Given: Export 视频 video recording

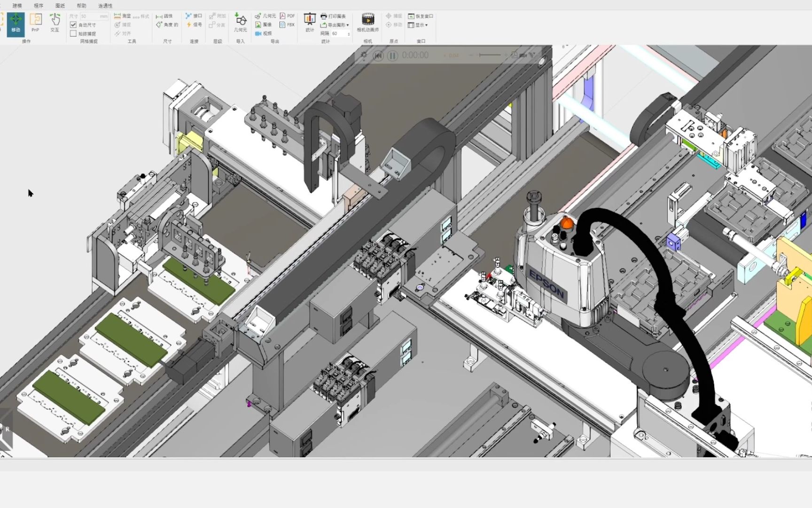Looking at the screenshot, I should 264,33.
